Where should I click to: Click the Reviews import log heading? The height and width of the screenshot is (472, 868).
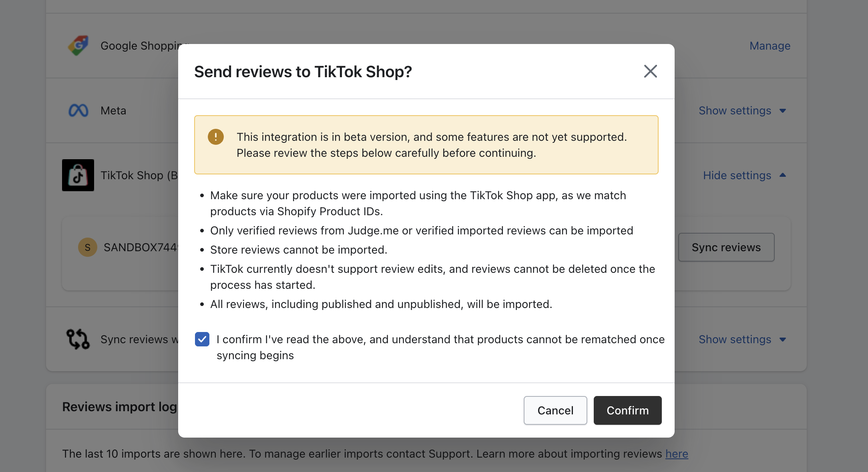tap(119, 406)
